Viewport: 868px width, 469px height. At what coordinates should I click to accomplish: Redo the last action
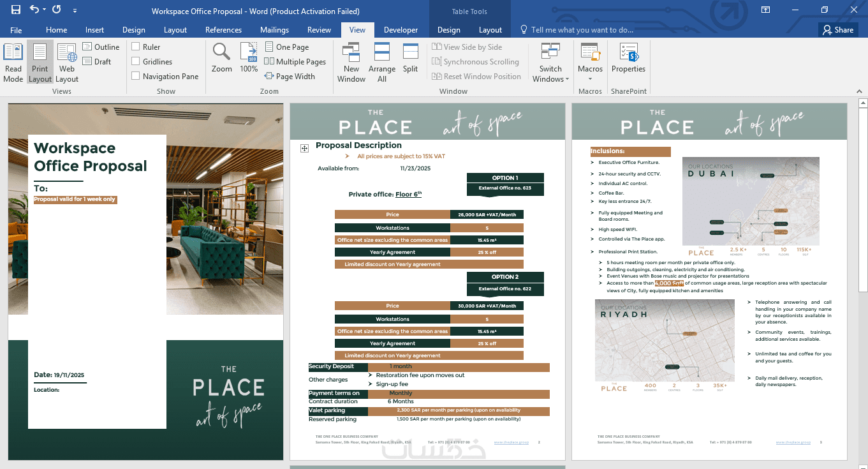56,10
